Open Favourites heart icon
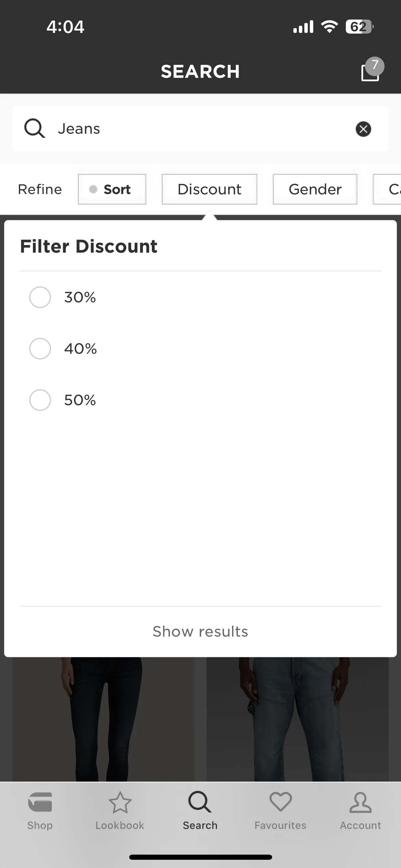 pos(280,802)
